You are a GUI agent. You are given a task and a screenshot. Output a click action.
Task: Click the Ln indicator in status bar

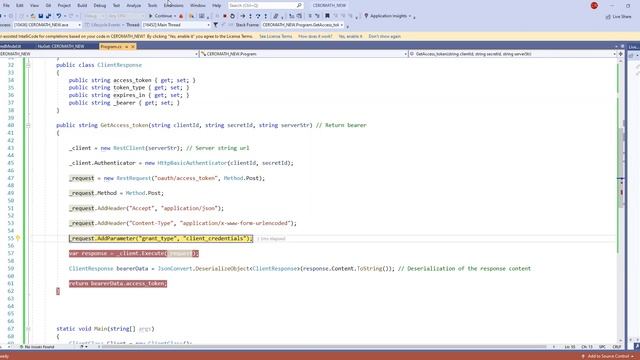click(570, 347)
